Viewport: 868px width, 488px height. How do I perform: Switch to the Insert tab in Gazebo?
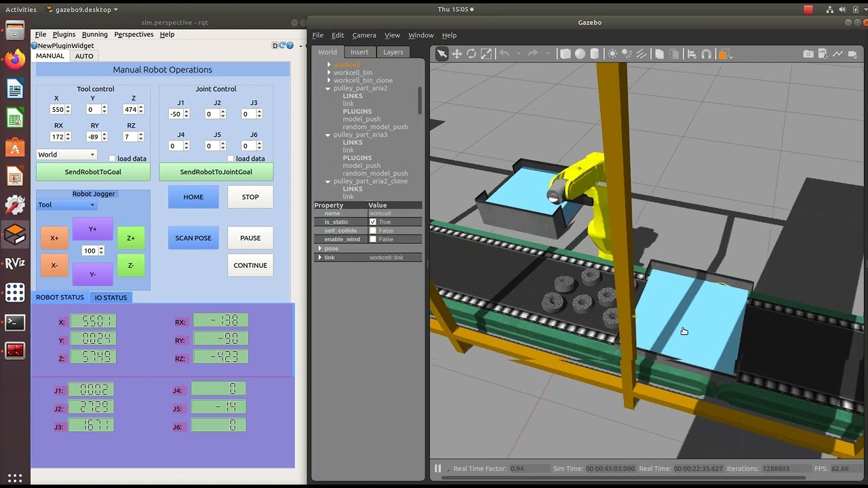click(x=359, y=52)
